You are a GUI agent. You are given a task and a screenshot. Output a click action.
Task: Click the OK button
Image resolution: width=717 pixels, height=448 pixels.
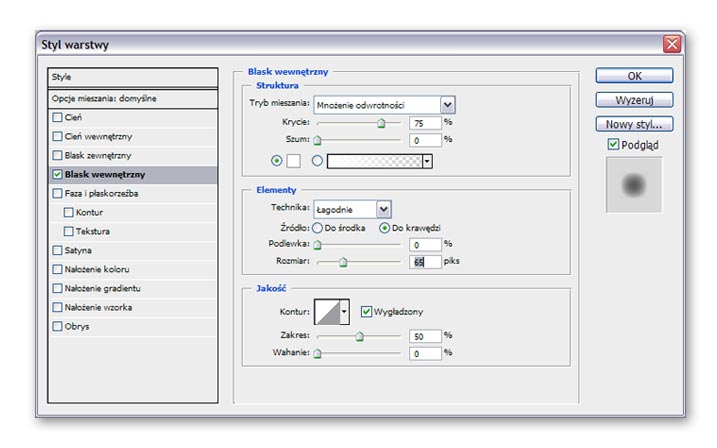(x=634, y=76)
